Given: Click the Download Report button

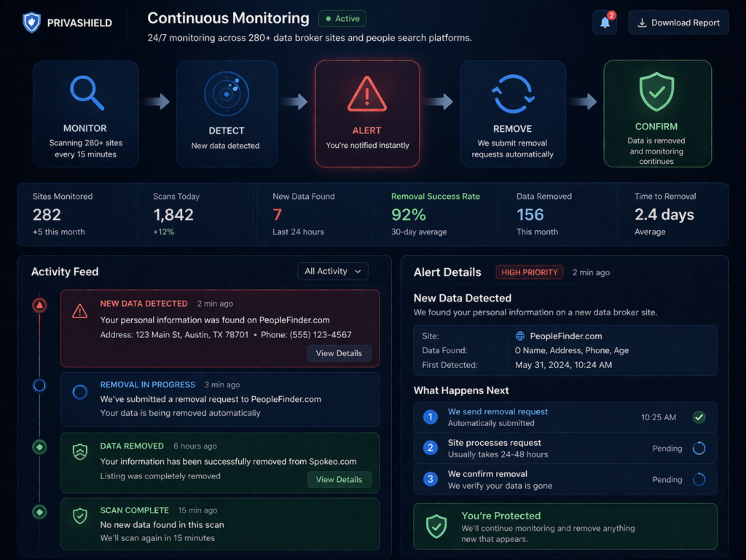Looking at the screenshot, I should [x=678, y=22].
